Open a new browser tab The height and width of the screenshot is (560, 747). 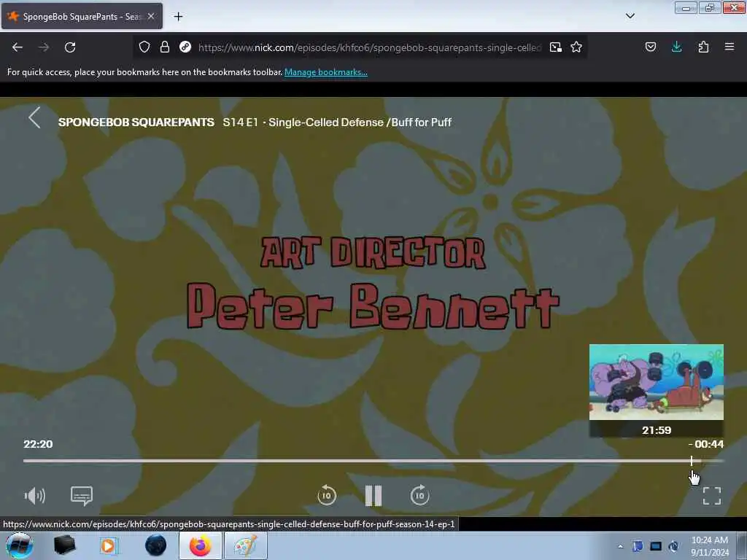(x=178, y=17)
